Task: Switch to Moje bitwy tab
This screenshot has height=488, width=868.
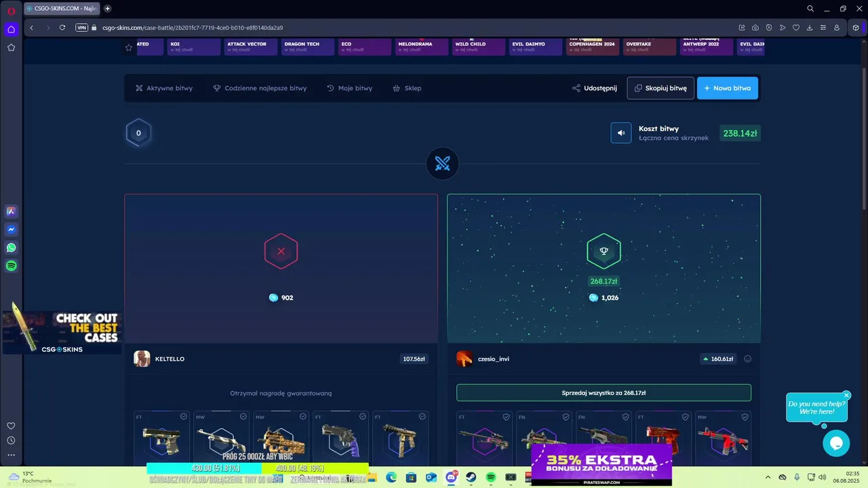Action: (x=349, y=88)
